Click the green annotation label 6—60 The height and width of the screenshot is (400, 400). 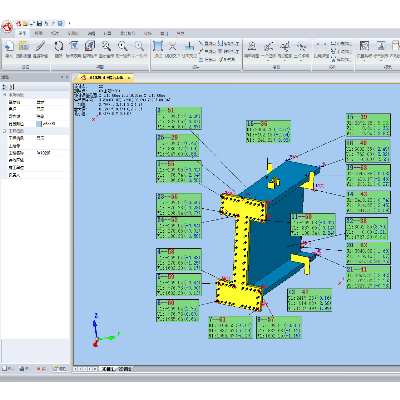coord(178,310)
